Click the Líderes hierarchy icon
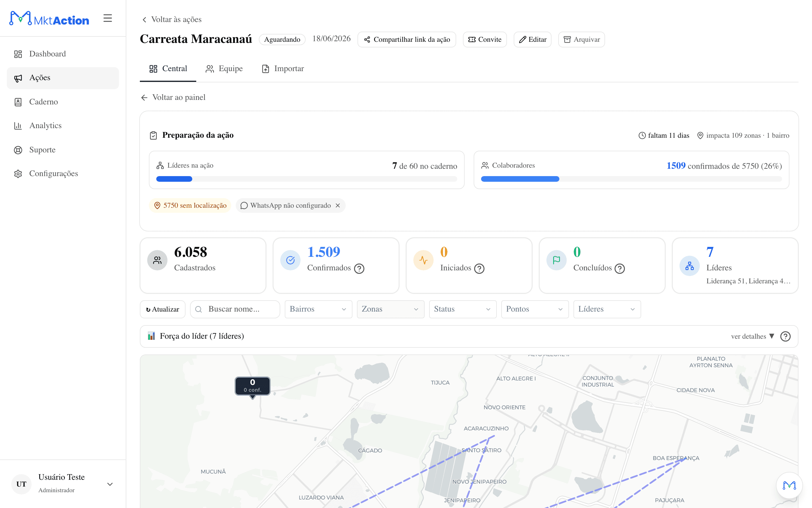 coord(690,266)
